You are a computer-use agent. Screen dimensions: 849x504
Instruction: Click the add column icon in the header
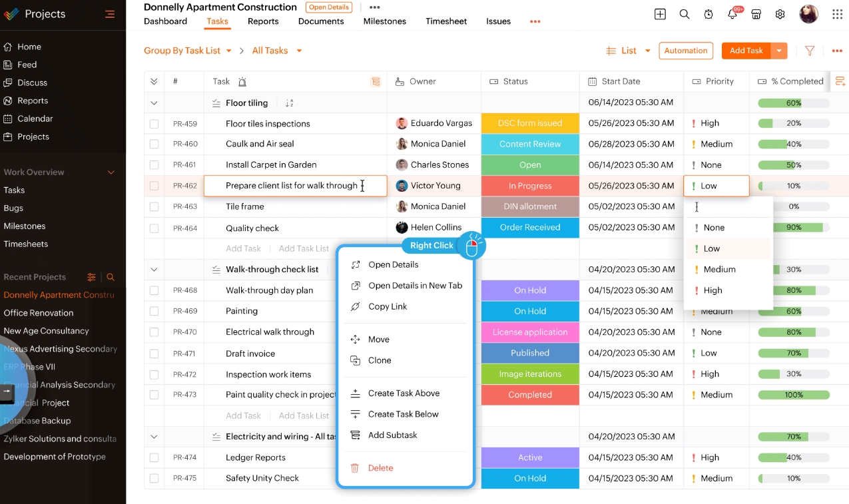840,81
